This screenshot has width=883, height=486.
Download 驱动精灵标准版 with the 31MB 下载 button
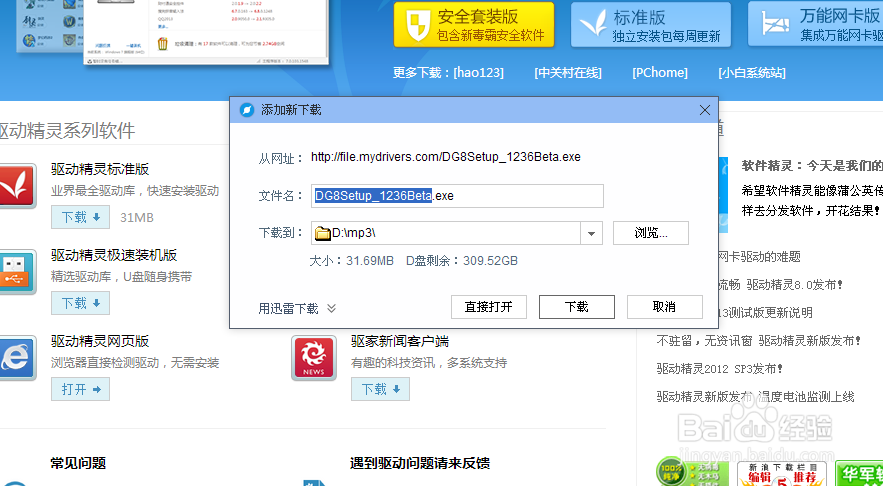coord(80,217)
